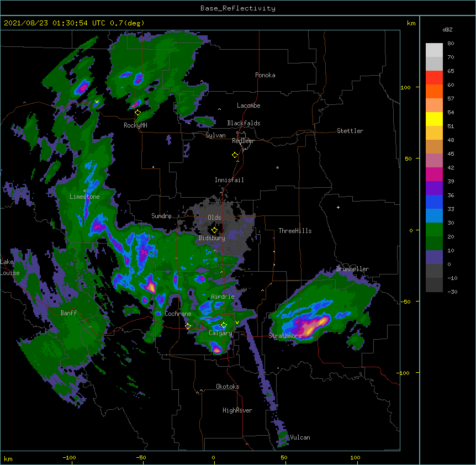Select the purple 36-39 dBZ legend swatch
Viewport: 476px width, 465px height.
click(x=434, y=188)
